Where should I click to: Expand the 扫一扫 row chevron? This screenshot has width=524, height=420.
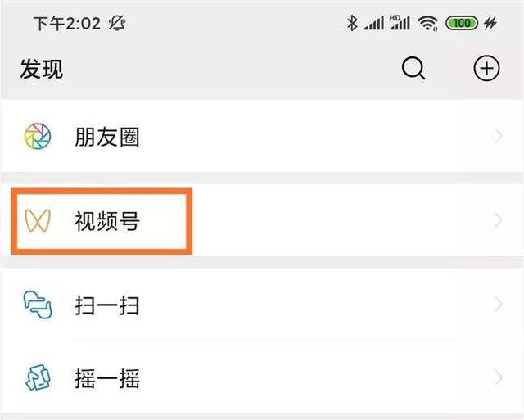tap(499, 306)
